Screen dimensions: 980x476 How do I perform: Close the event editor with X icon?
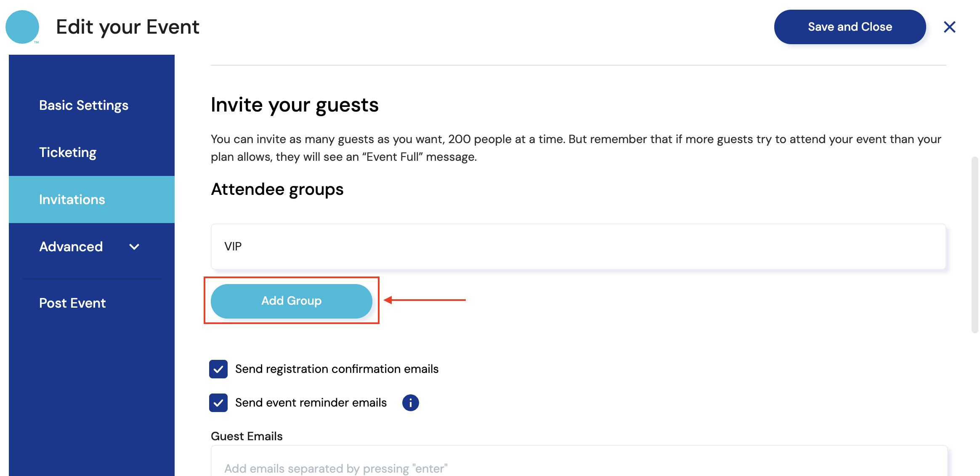[949, 27]
